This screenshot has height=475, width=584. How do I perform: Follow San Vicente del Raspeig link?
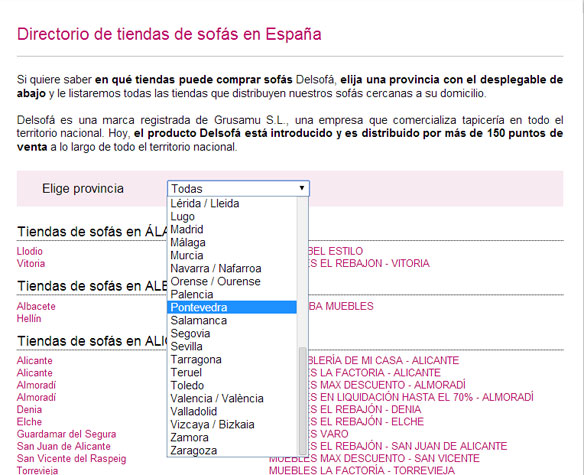click(x=72, y=459)
